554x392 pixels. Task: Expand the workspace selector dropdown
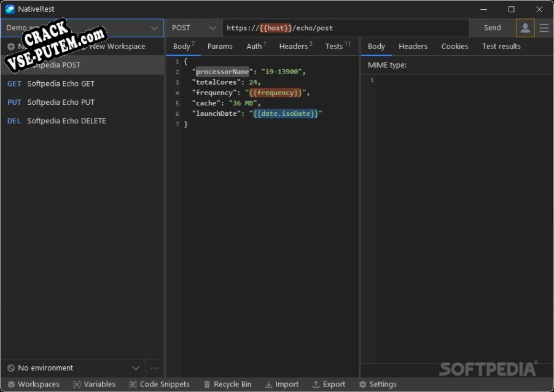(154, 28)
